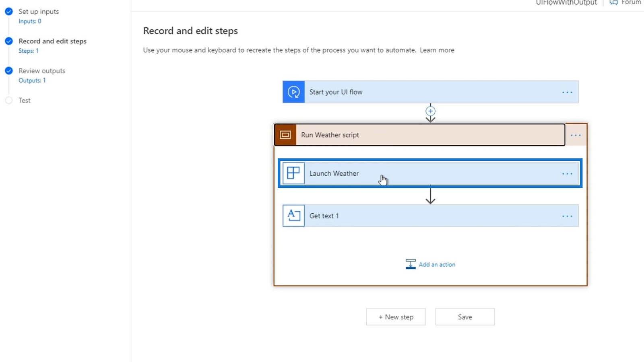Open the Learn more link
Viewport: 644px width, 362px height.
coord(437,50)
